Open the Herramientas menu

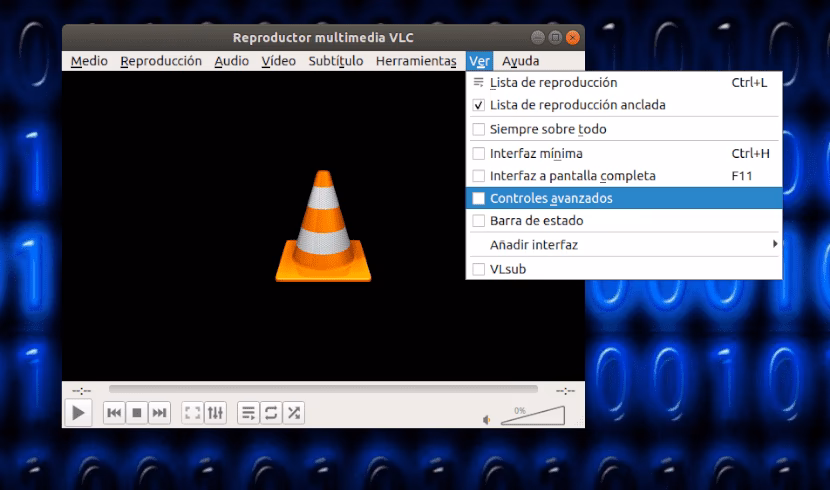coord(416,61)
